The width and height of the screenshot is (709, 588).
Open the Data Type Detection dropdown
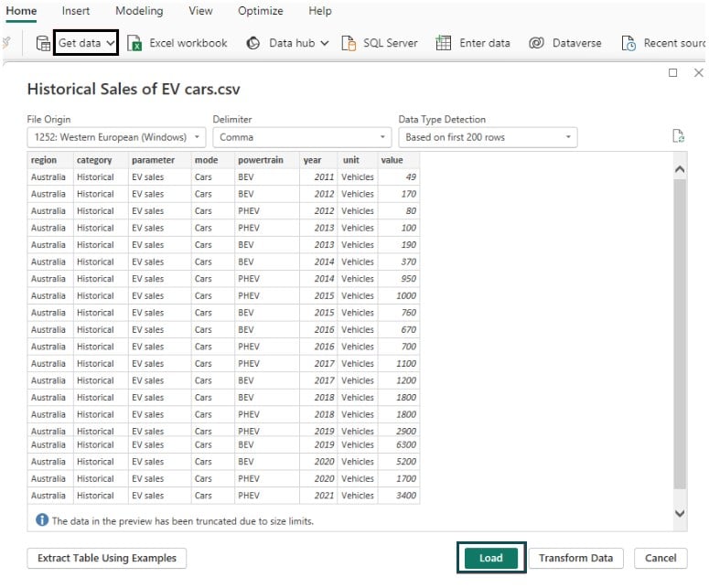[488, 137]
